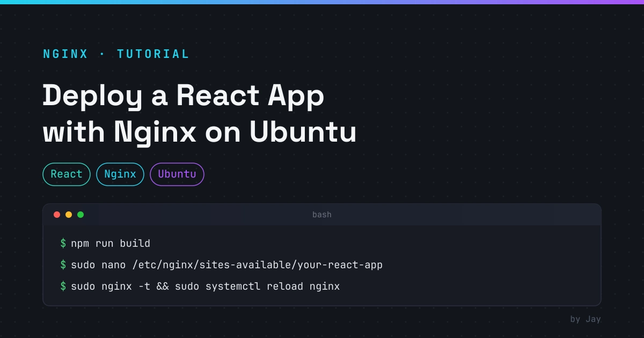This screenshot has height=338, width=644.
Task: Select the React tag pill
Action: point(67,174)
